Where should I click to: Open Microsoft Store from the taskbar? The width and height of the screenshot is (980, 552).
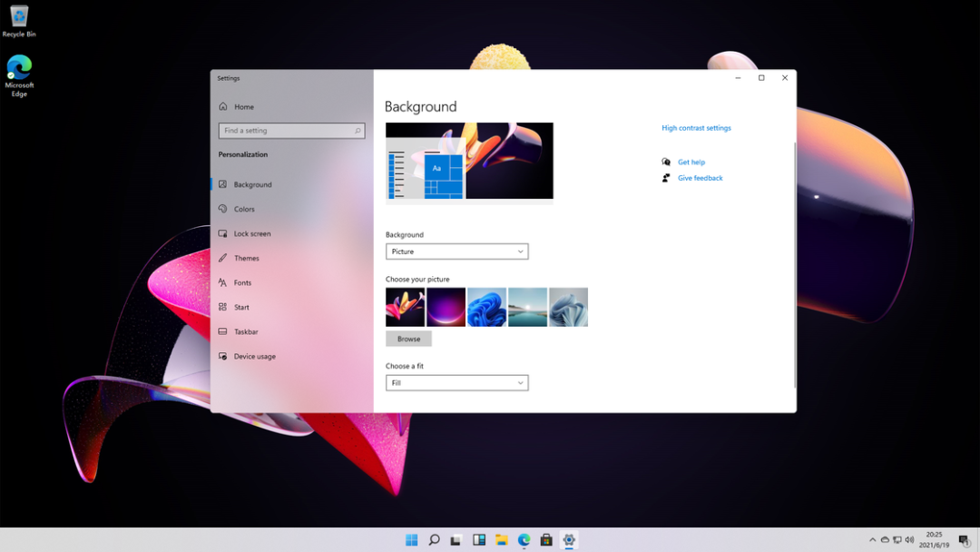(x=546, y=540)
